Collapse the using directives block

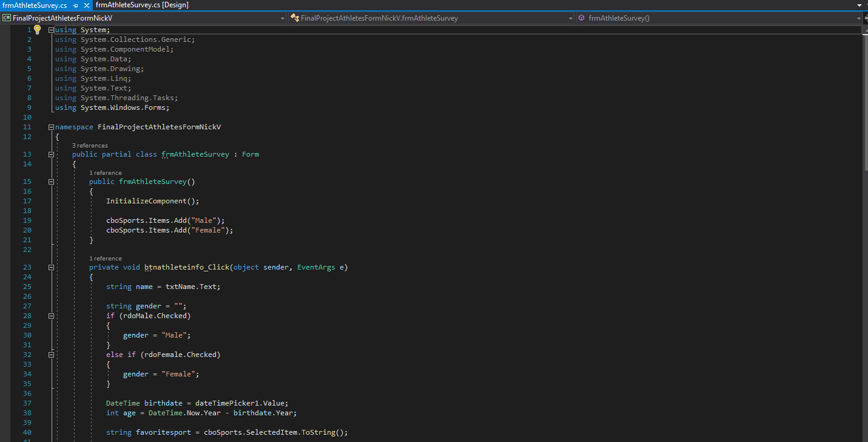51,29
